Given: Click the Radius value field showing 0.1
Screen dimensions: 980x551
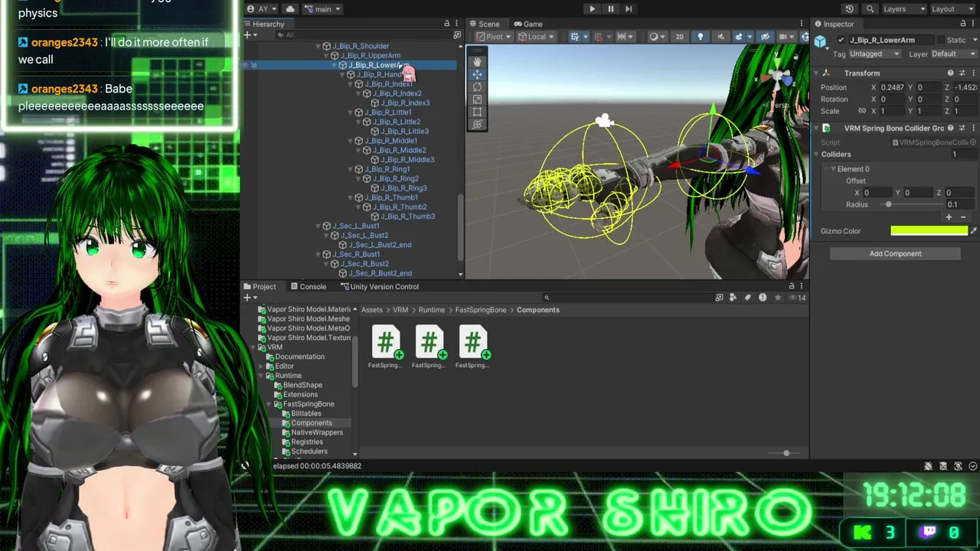Looking at the screenshot, I should (x=961, y=205).
